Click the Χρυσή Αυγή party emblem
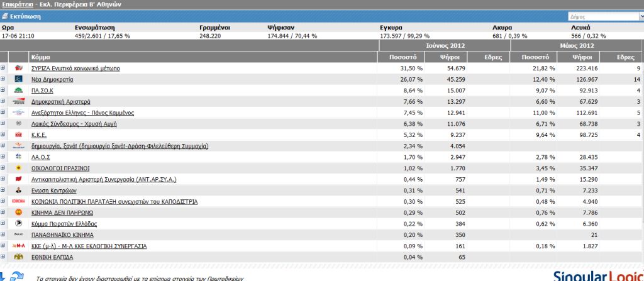This screenshot has height=281, width=644. click(19, 124)
